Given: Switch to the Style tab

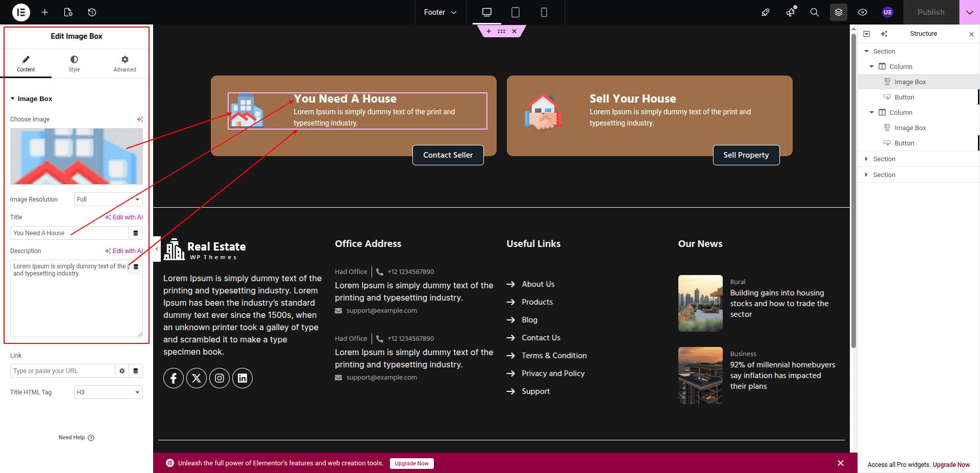Looking at the screenshot, I should tap(74, 64).
